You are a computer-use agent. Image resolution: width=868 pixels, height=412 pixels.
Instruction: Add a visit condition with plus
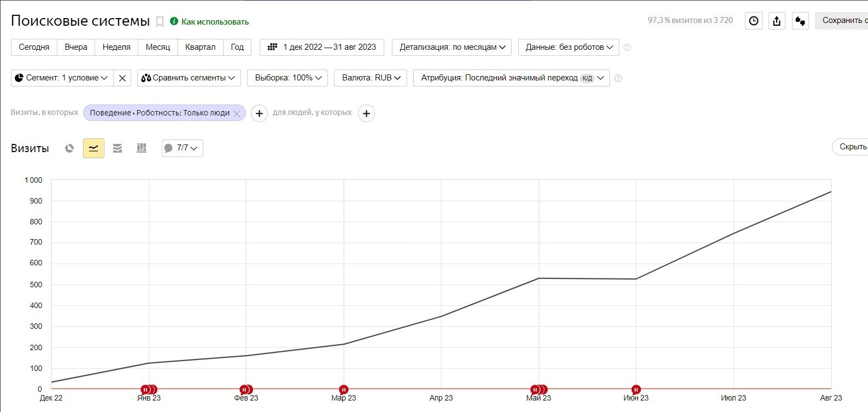tap(259, 113)
